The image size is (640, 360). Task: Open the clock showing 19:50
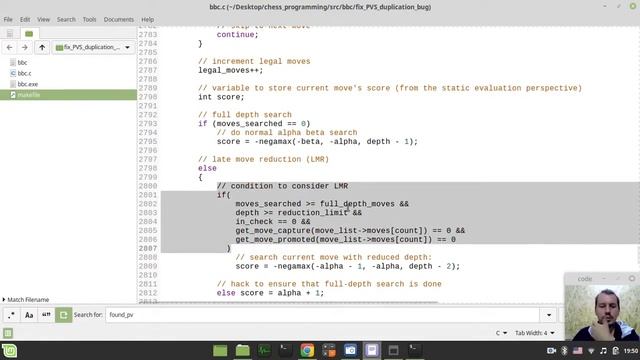(x=631, y=351)
